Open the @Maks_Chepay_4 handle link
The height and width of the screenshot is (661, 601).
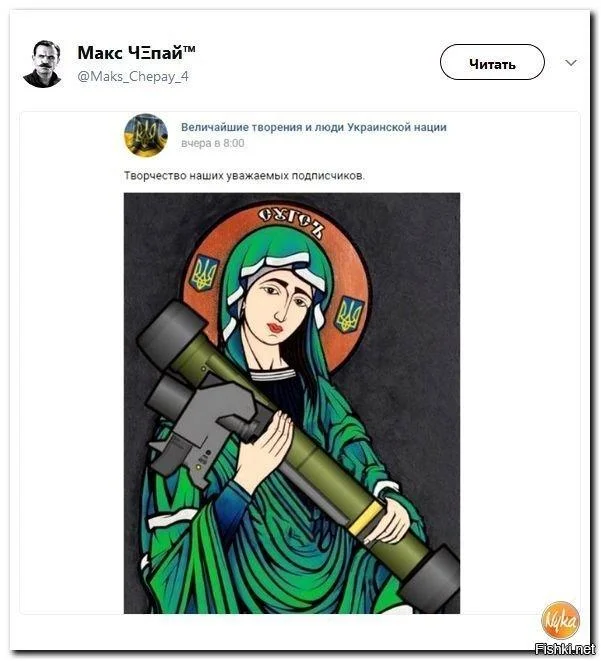(133, 76)
